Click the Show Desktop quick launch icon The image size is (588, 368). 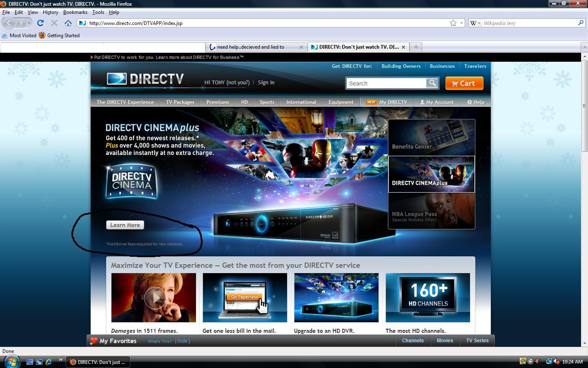(x=29, y=362)
